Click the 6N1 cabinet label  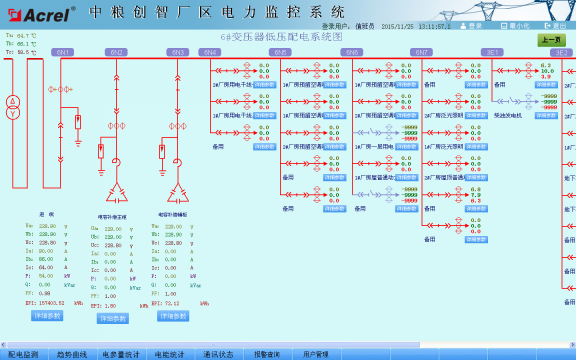coord(62,53)
